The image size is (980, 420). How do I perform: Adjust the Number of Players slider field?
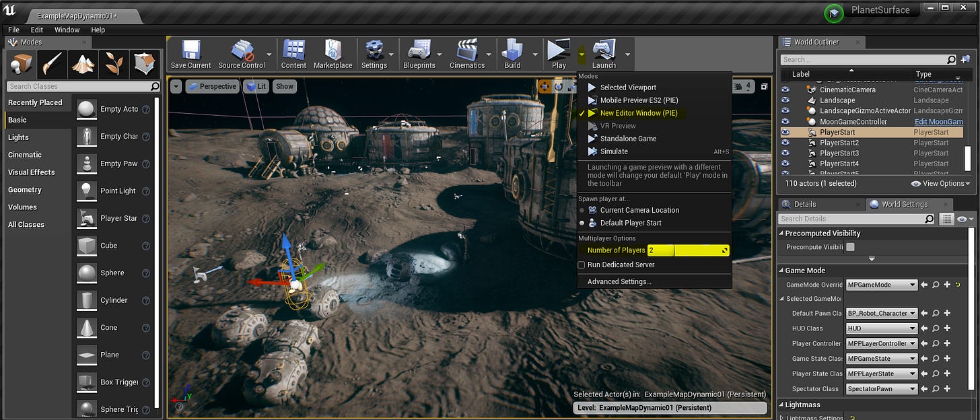tap(688, 250)
